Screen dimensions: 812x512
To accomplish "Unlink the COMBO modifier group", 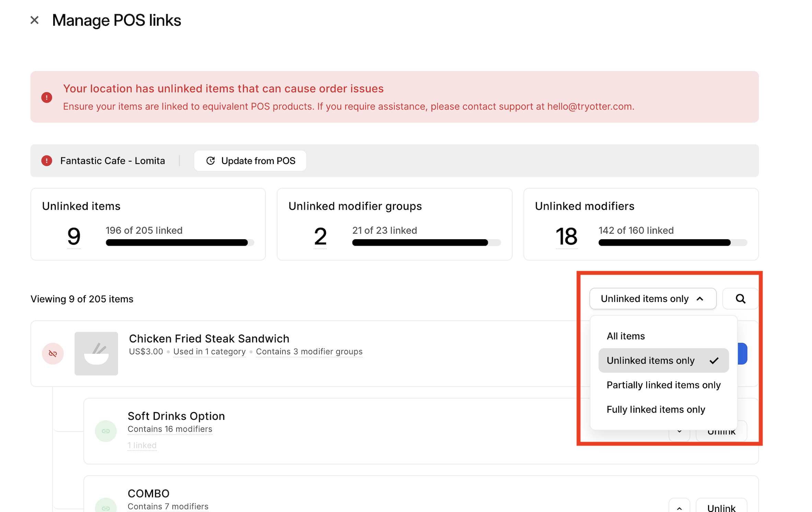I will point(721,508).
